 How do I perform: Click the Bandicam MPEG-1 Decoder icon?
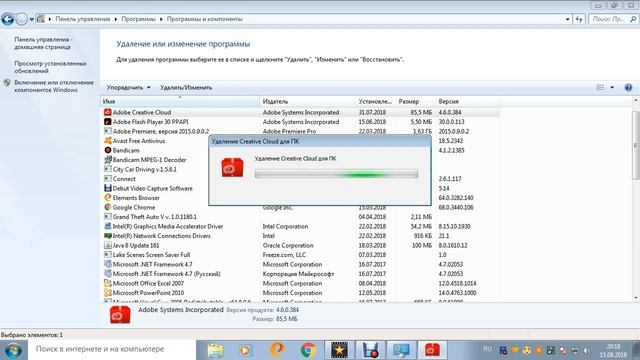click(107, 160)
